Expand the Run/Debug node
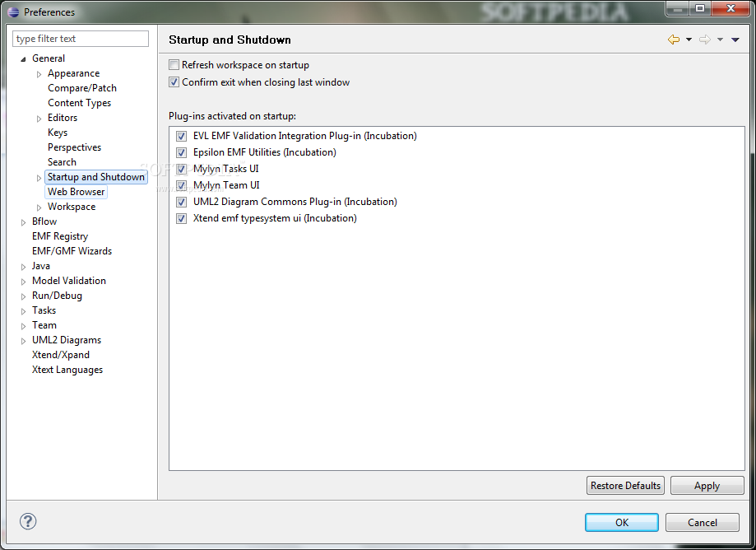This screenshot has width=756, height=550. point(23,296)
